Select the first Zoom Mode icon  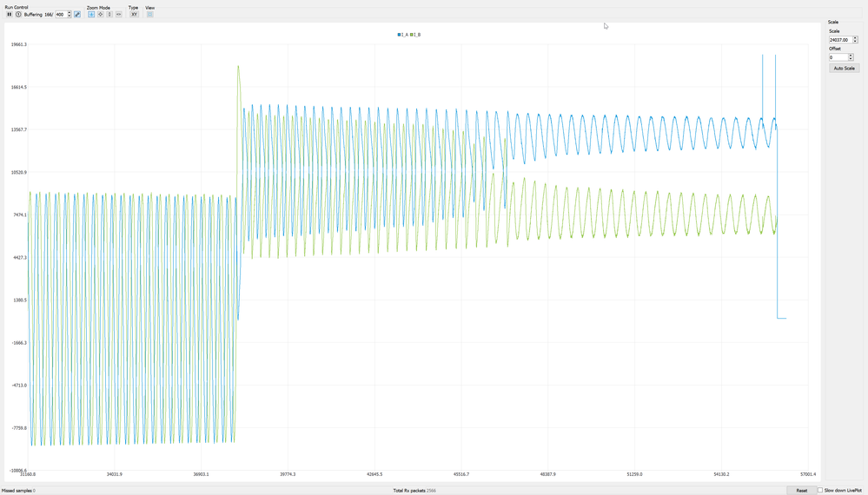[x=91, y=15]
